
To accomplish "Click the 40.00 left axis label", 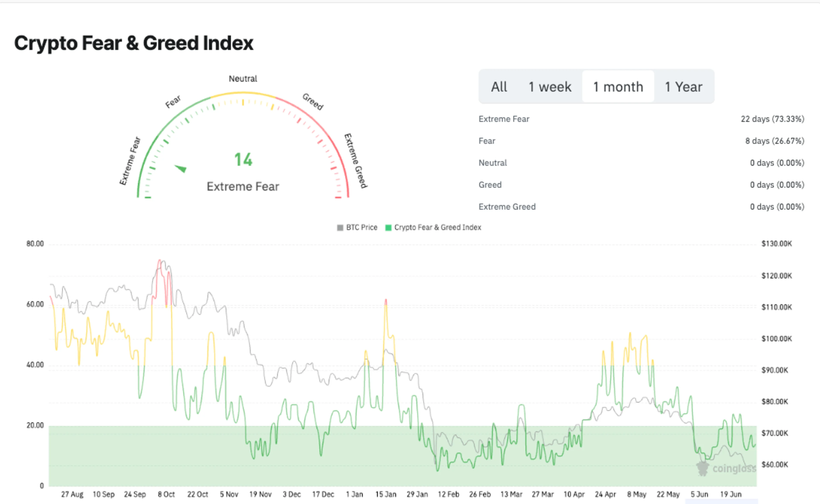I will [35, 365].
